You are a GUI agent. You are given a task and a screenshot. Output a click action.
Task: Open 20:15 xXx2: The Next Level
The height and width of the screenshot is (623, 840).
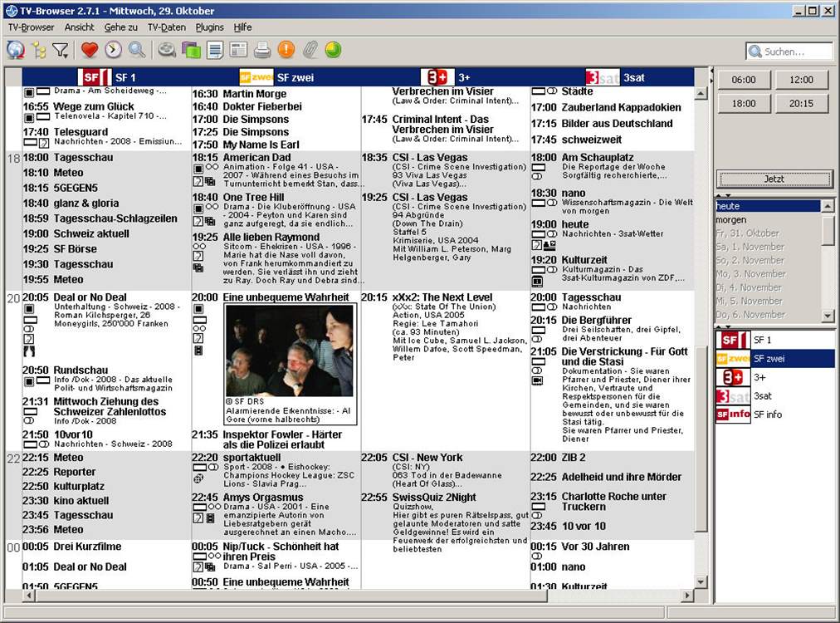click(445, 327)
